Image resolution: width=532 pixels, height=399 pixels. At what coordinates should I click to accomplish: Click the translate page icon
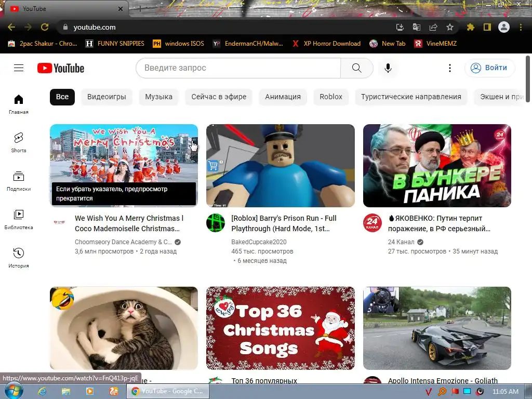416,27
